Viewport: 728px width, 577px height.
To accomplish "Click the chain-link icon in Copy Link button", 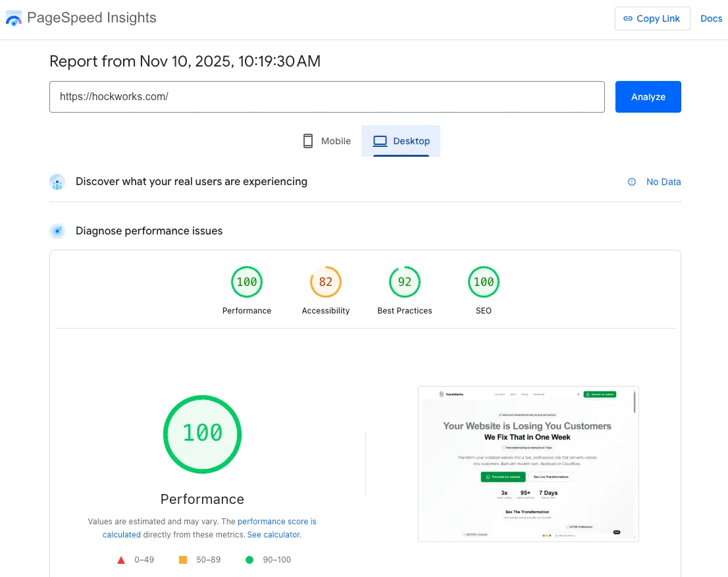I will [630, 18].
